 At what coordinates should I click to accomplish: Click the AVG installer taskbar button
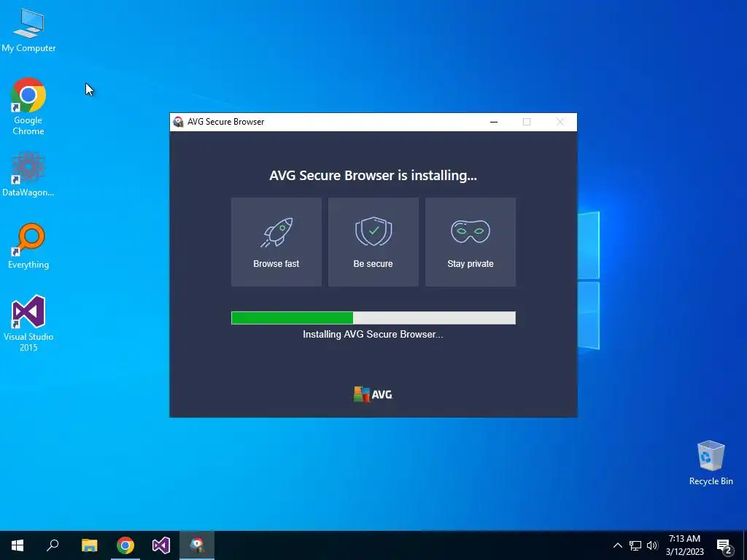(197, 545)
